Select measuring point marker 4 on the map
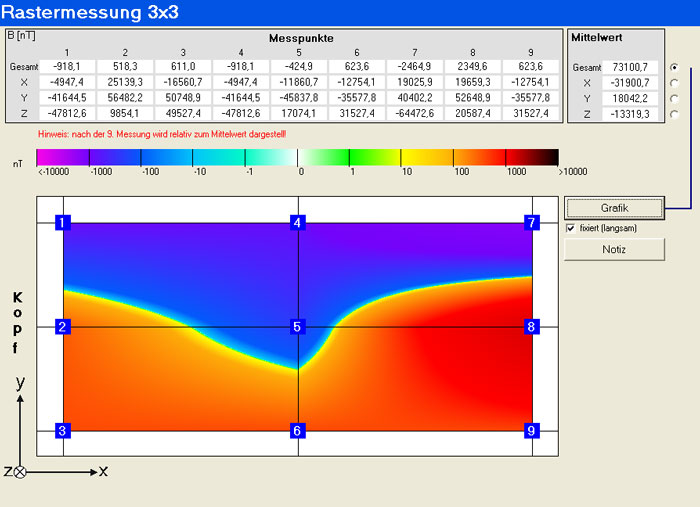 coord(298,222)
